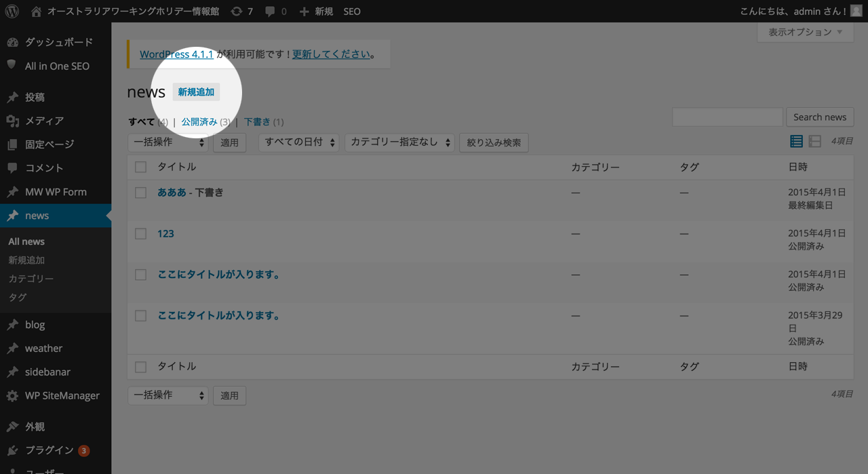The width and height of the screenshot is (868, 474).
Task: Filter by 公開済み posts
Action: click(x=199, y=122)
